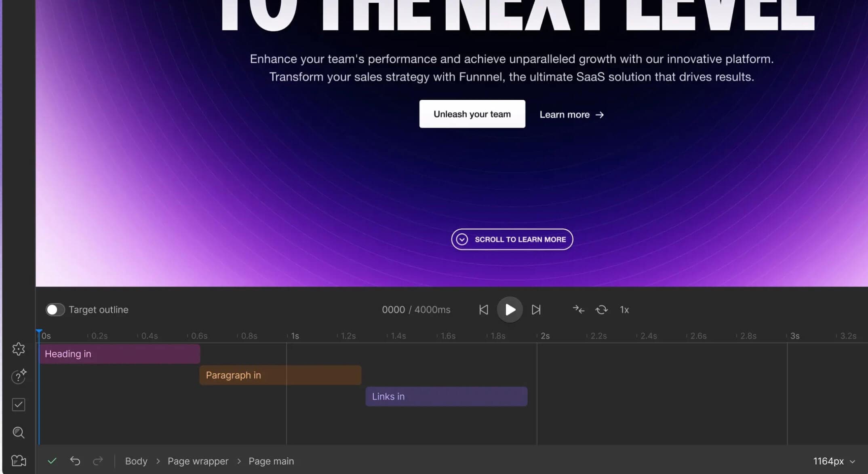Open the settings icon in the left sidebar
The width and height of the screenshot is (868, 474).
click(19, 349)
